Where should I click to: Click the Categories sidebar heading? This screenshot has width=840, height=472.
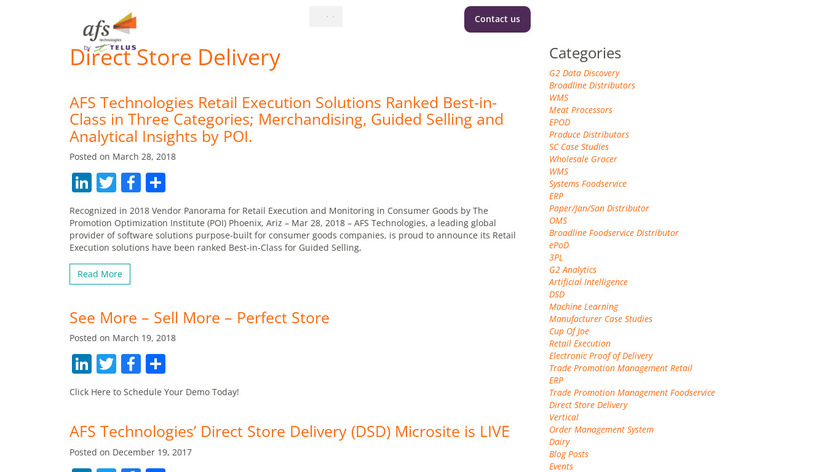pyautogui.click(x=585, y=54)
